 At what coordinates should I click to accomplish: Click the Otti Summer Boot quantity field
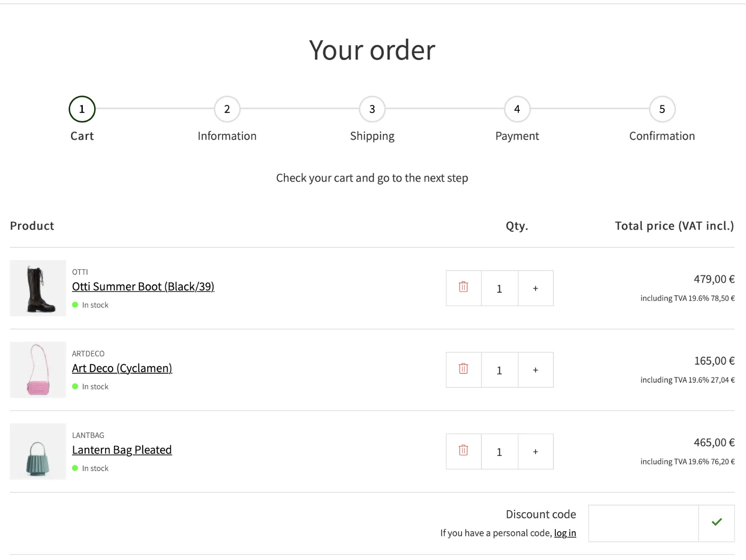pos(499,288)
